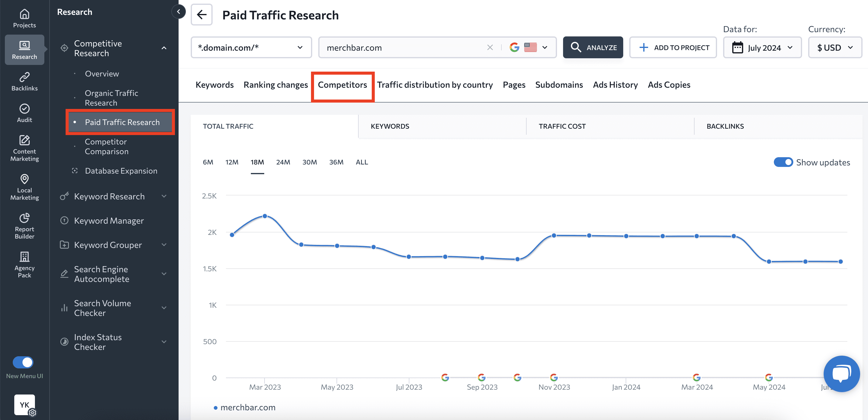Disable Show updates on the chart
Screen dimensions: 868x420
coord(784,162)
